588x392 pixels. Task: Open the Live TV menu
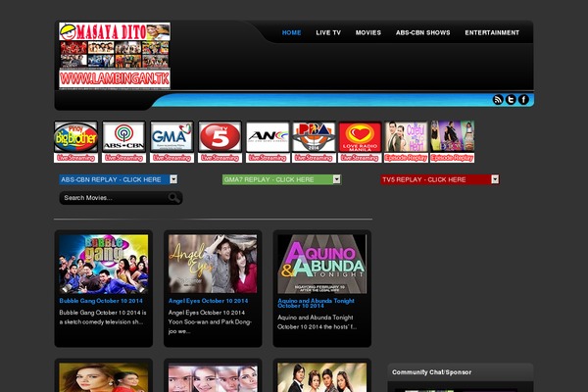click(328, 32)
